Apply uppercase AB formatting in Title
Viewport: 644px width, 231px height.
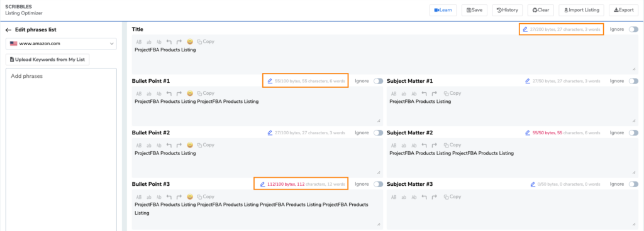(x=139, y=42)
